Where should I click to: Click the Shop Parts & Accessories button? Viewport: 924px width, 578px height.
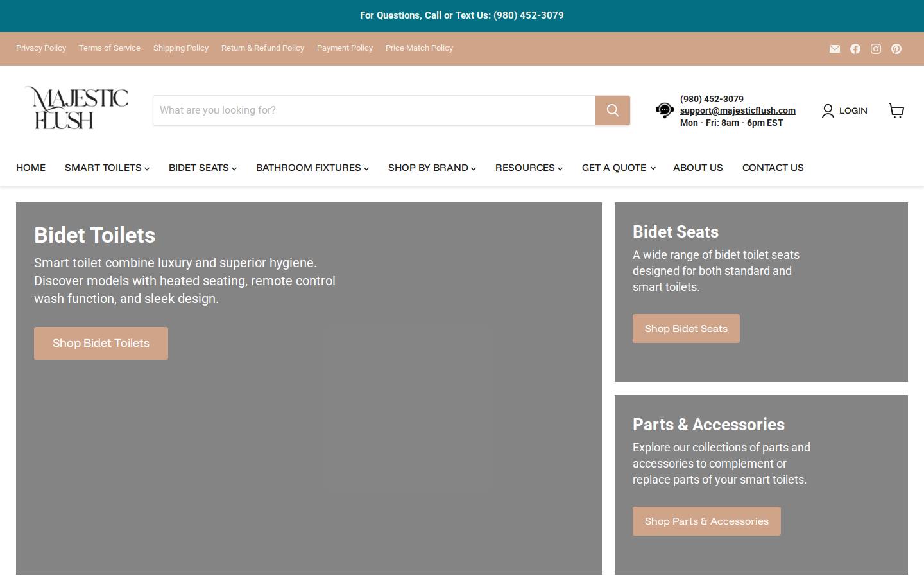point(706,521)
